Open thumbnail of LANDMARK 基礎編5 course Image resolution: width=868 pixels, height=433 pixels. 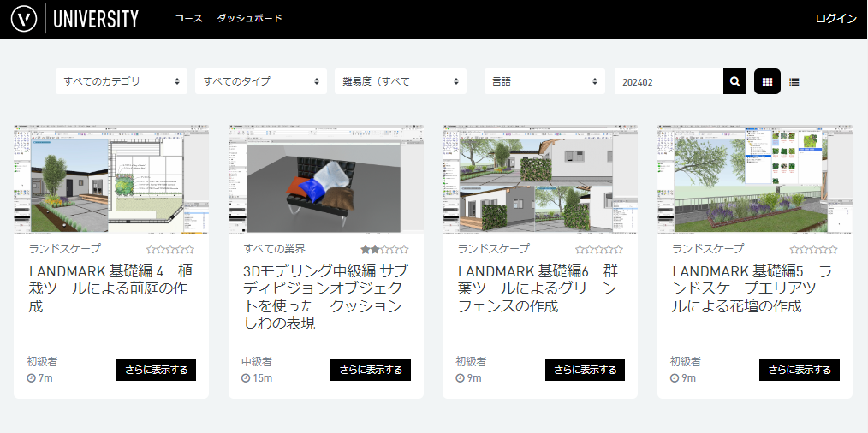point(754,180)
